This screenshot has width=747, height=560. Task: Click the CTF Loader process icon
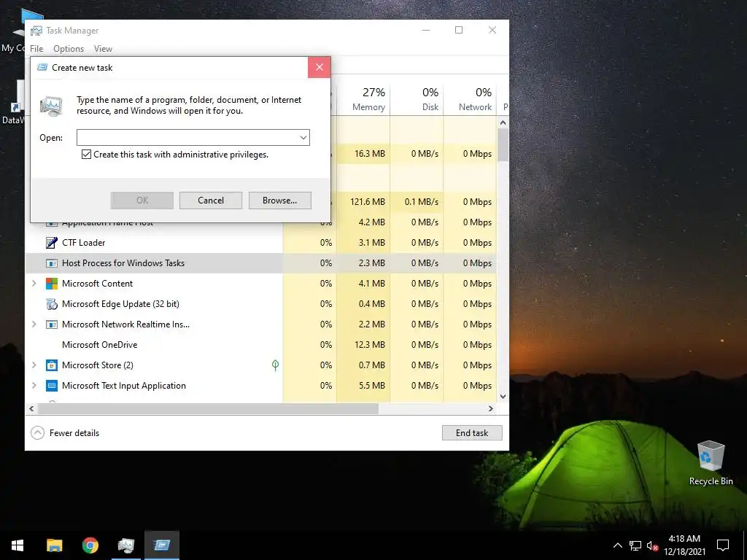click(52, 243)
